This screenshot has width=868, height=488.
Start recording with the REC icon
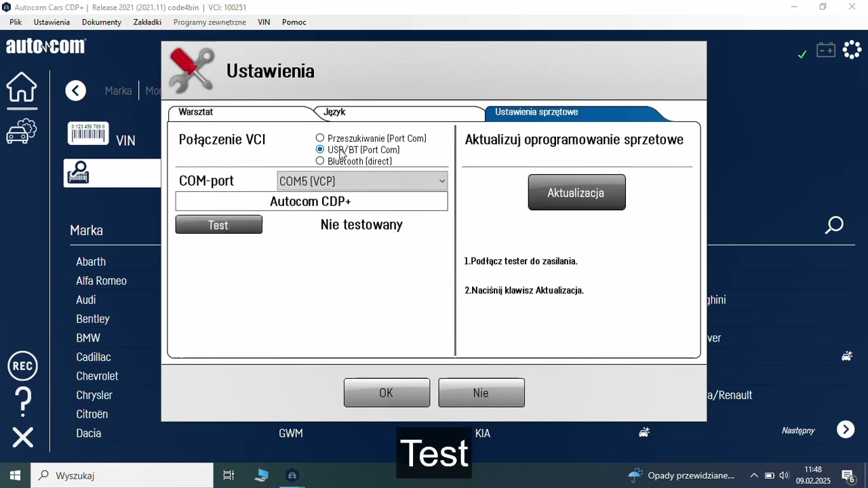click(22, 366)
